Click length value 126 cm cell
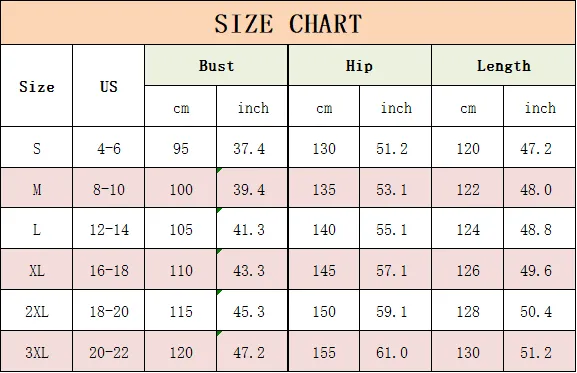The width and height of the screenshot is (577, 373). 468,270
